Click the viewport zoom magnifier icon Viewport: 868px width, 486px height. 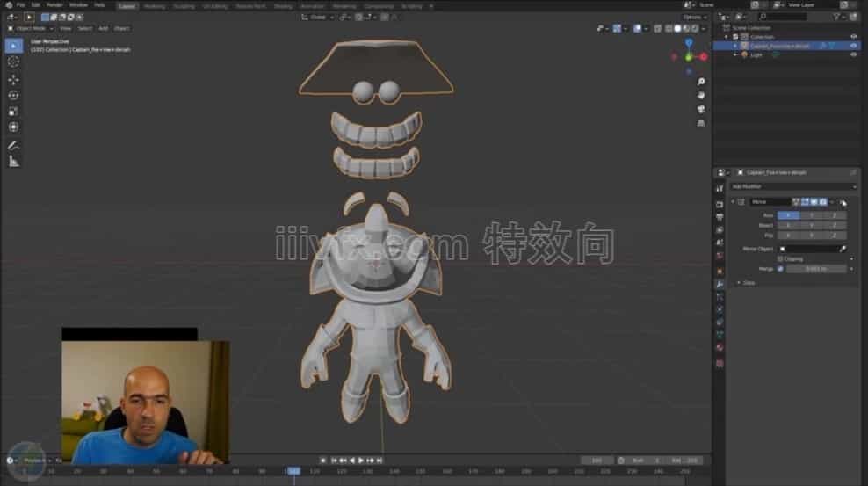click(x=701, y=82)
